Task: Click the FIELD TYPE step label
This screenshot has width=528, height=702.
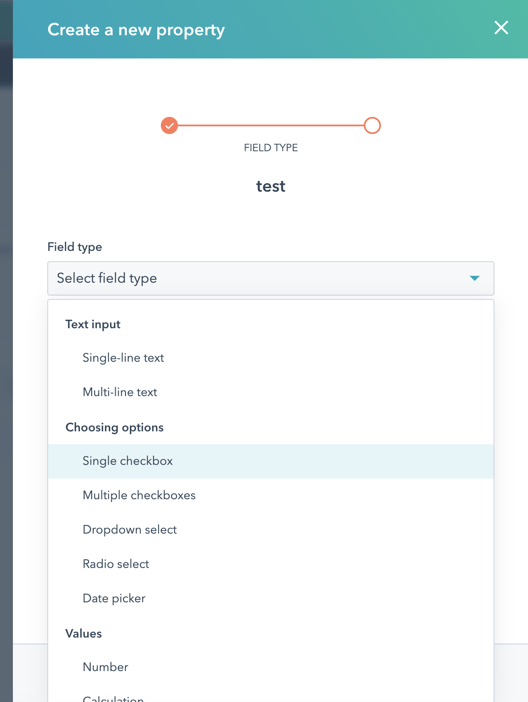Action: (x=270, y=148)
